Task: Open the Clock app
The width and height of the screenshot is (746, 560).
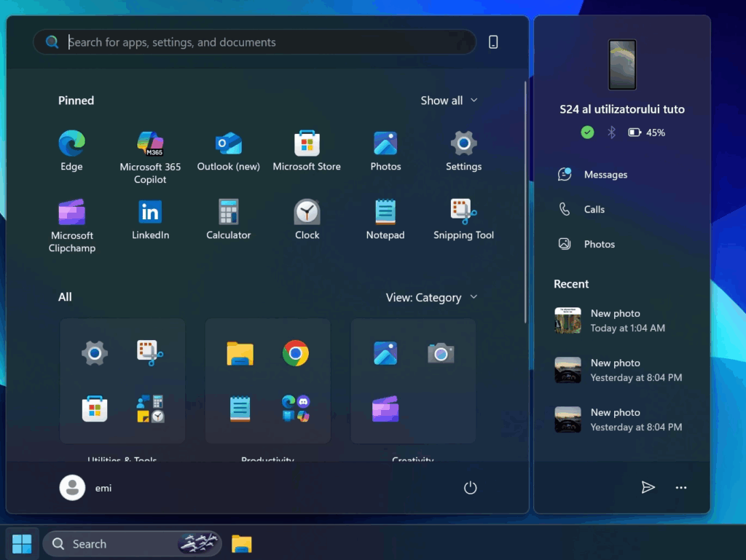Action: pos(307,219)
